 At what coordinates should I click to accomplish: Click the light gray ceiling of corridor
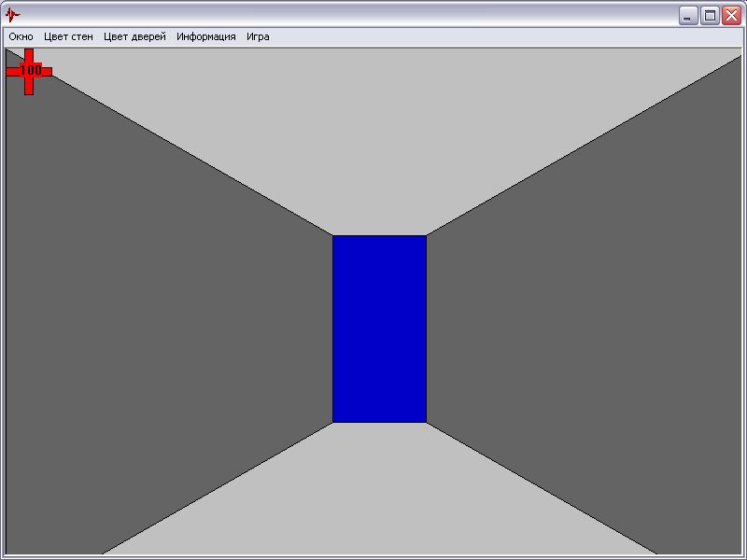(x=373, y=140)
